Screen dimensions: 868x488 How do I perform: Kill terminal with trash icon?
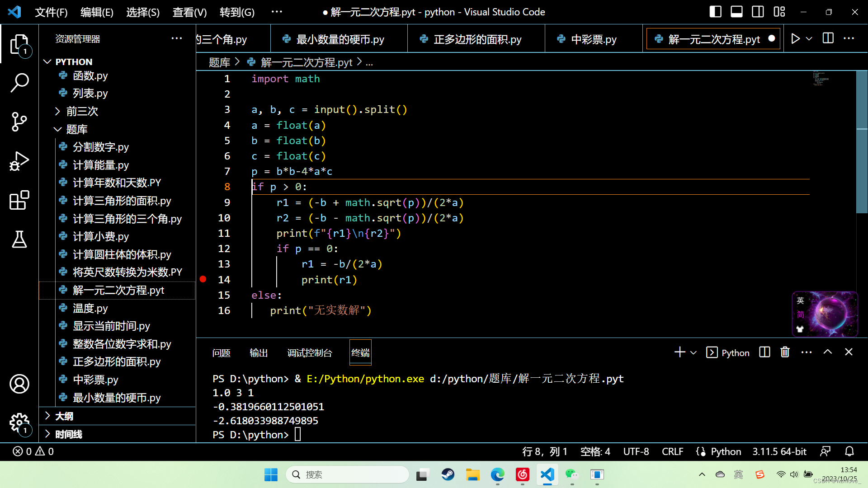pos(785,352)
